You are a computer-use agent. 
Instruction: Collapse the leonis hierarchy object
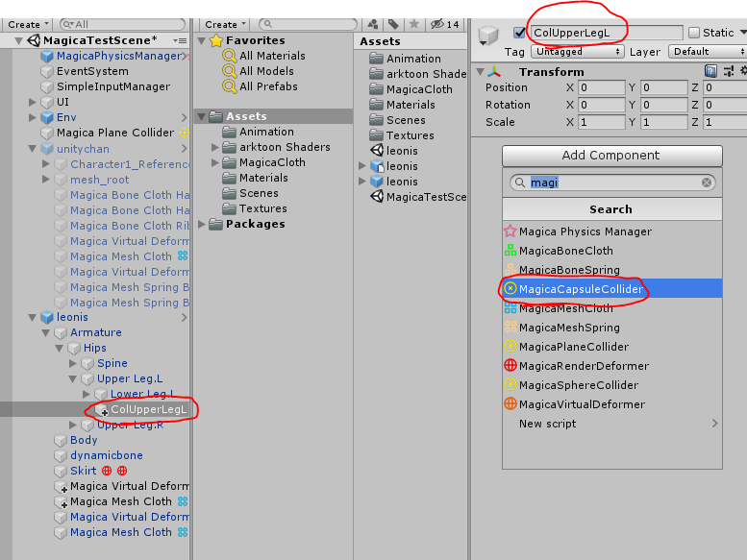coord(32,317)
